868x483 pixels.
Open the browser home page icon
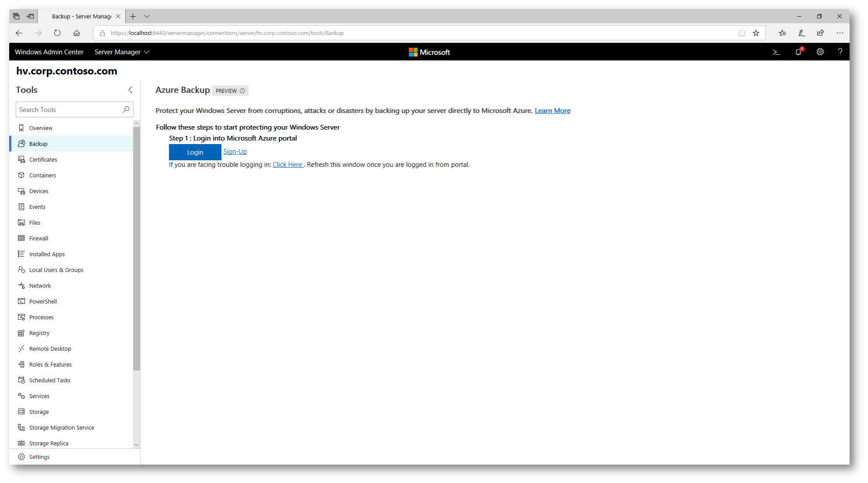coord(77,33)
